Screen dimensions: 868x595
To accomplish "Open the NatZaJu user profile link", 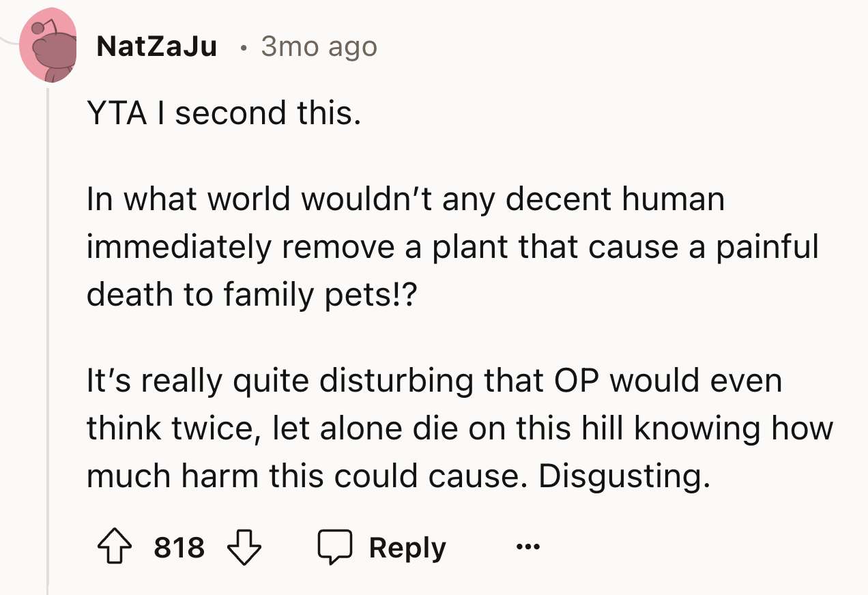I will point(157,46).
